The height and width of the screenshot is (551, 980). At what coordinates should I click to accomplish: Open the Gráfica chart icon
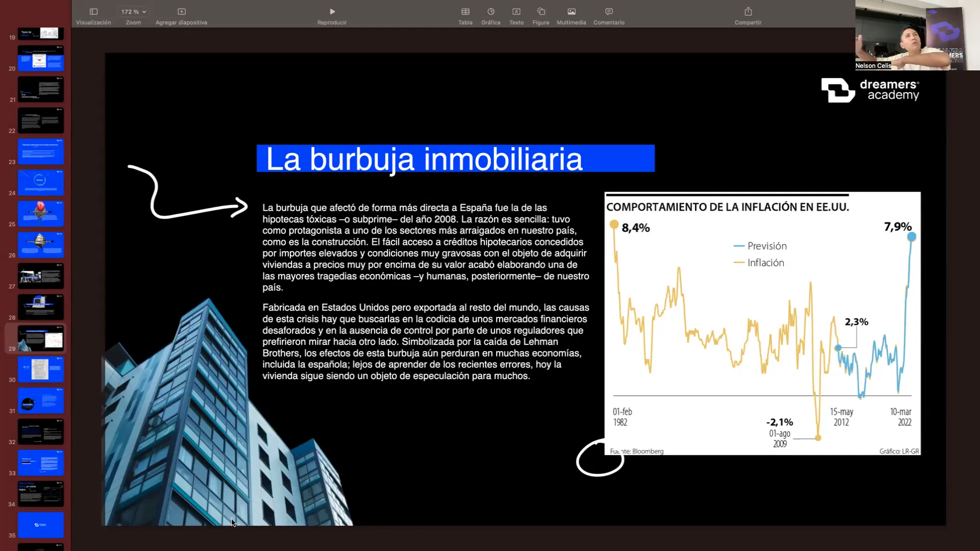491,12
